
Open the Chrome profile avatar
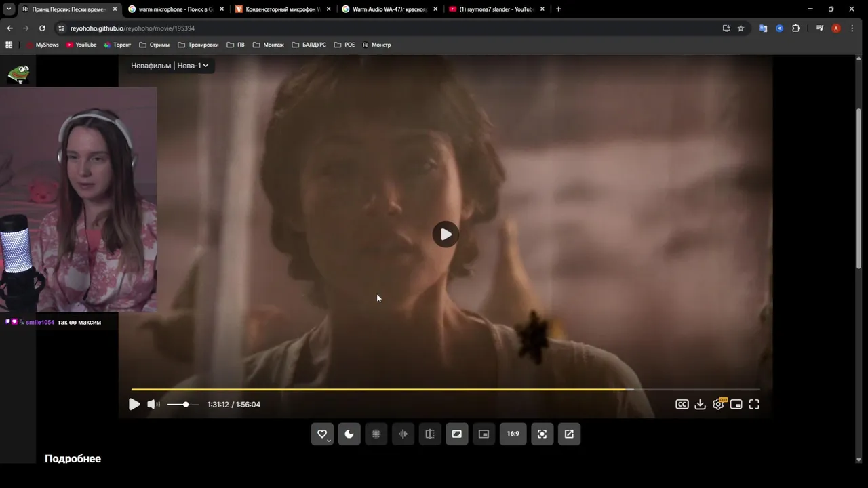pos(836,28)
